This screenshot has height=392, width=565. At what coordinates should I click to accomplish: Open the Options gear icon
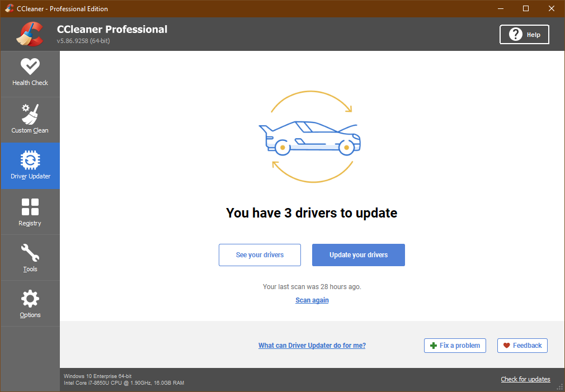click(30, 299)
